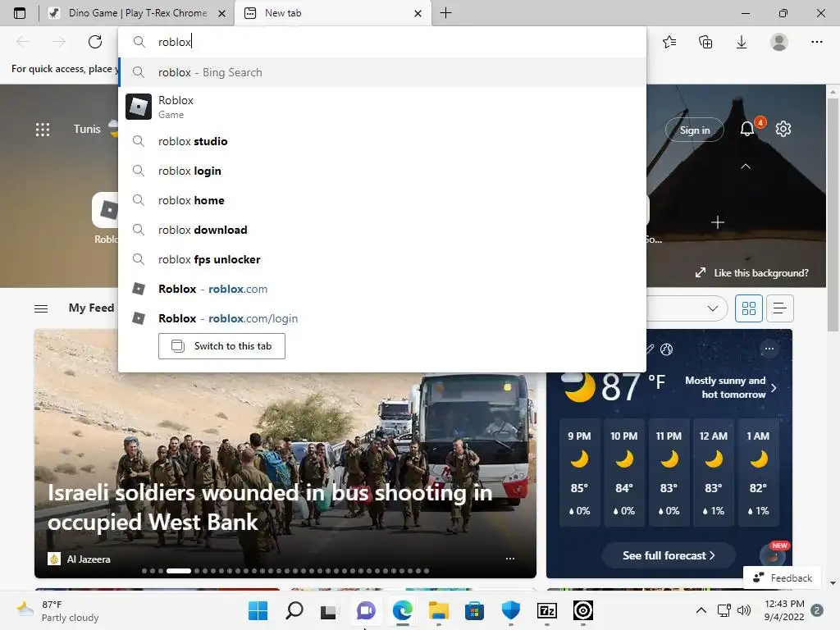Viewport: 840px width, 630px height.
Task: Open the Roblox roblox.com/login entry
Action: point(382,318)
